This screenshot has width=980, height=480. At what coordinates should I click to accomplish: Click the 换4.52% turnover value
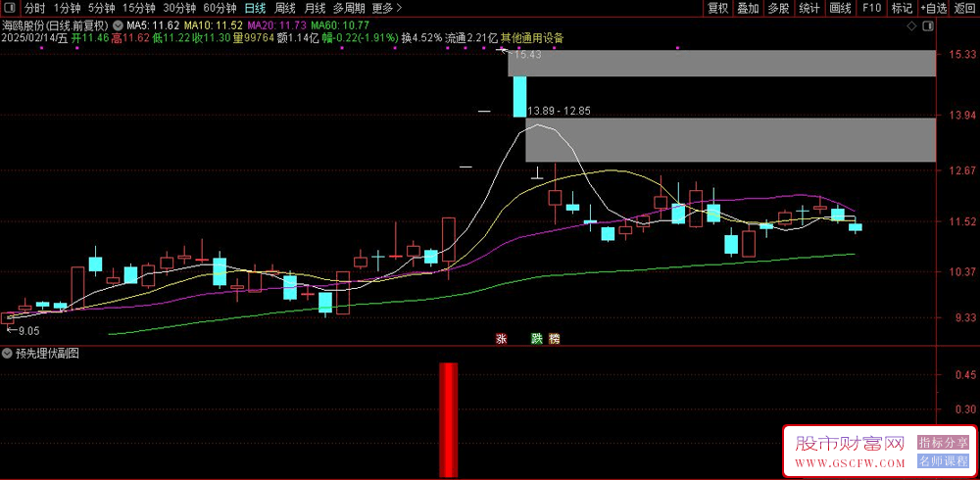click(x=421, y=37)
